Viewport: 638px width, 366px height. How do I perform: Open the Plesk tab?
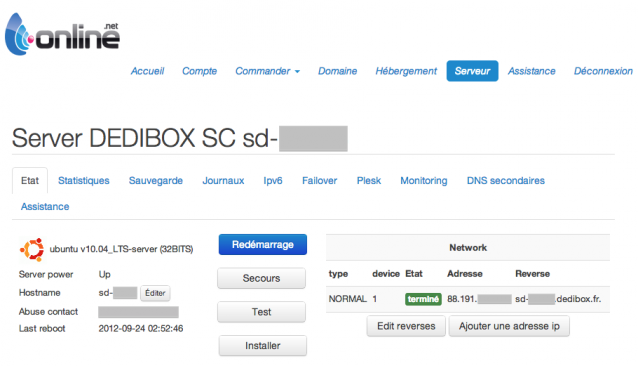coord(369,181)
